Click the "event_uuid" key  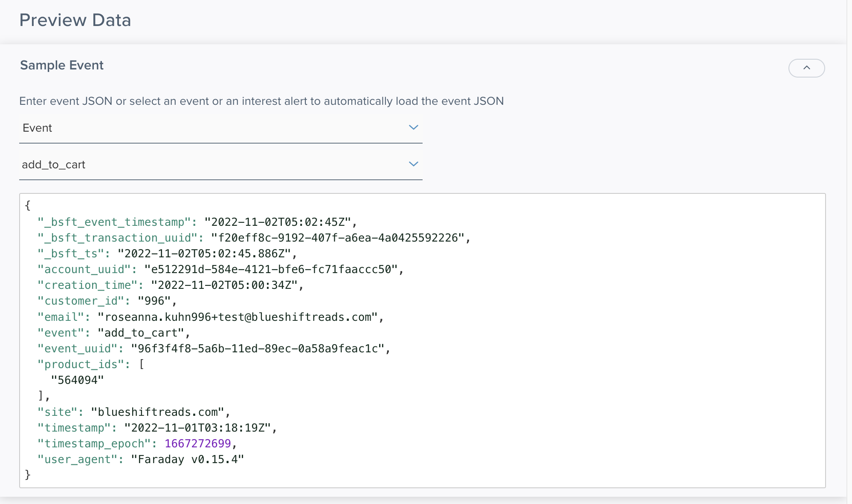tap(77, 348)
